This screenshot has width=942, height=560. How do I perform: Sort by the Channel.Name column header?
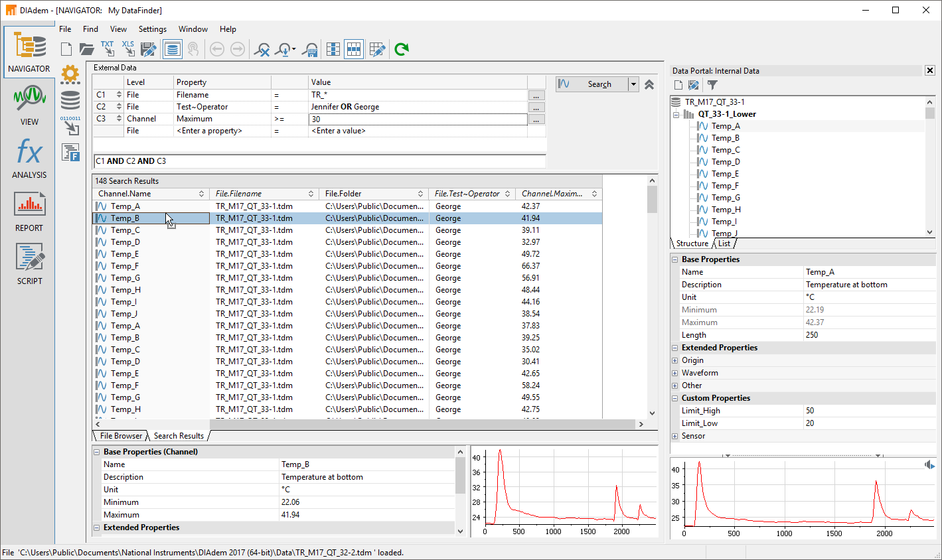coord(151,194)
